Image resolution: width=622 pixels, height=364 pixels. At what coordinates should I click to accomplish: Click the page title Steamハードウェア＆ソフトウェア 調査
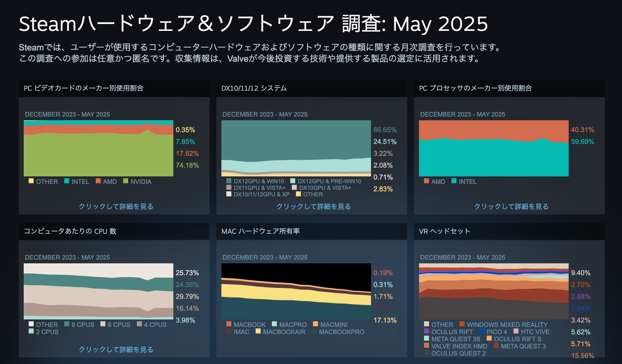click(x=253, y=24)
